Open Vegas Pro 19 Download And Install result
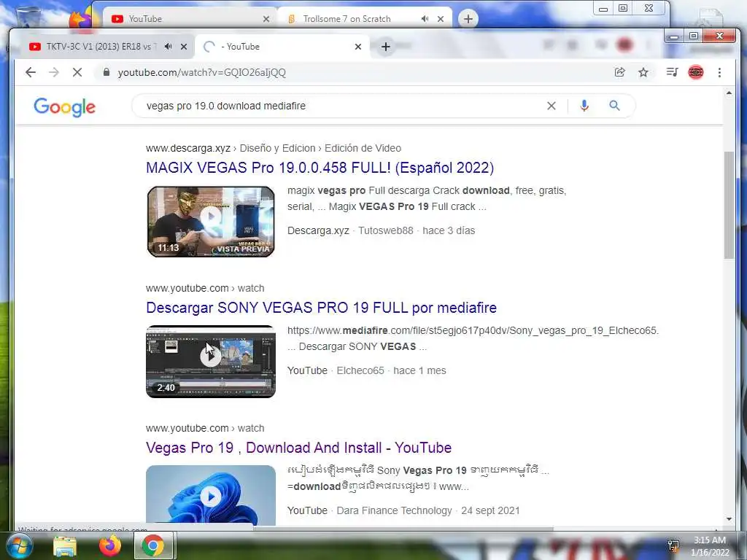Image resolution: width=747 pixels, height=560 pixels. [298, 448]
